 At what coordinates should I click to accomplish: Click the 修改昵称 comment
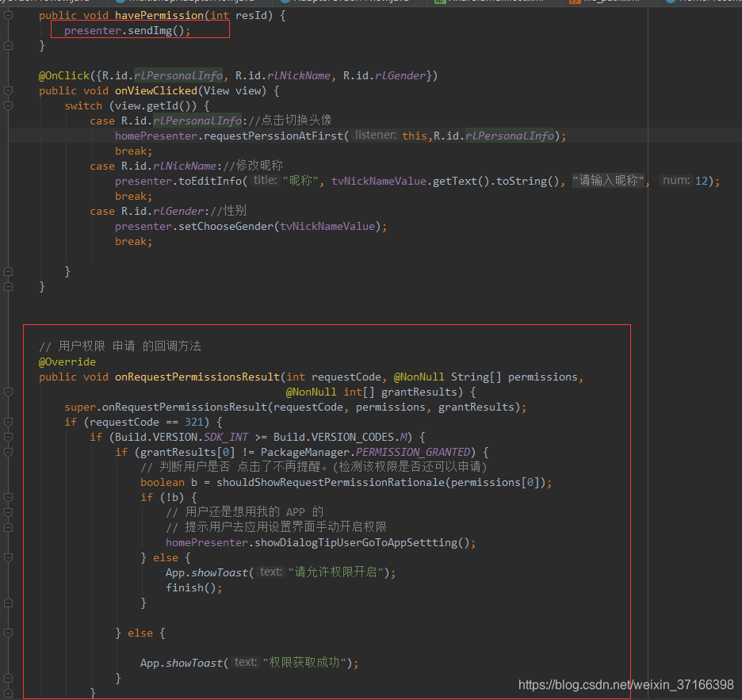pos(253,166)
